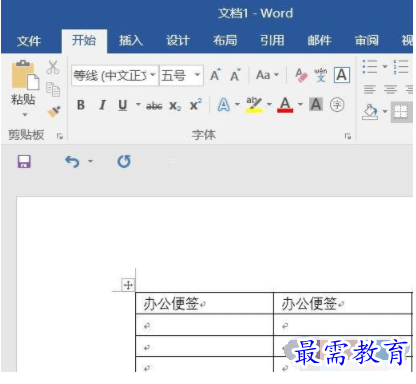Apply yellow text highlight color
Image resolution: width=416 pixels, height=384 pixels.
coord(254,105)
